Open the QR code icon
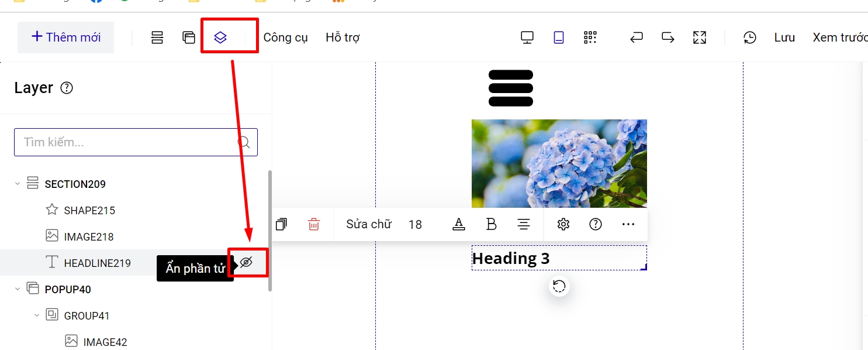The height and width of the screenshot is (350, 868). point(590,37)
